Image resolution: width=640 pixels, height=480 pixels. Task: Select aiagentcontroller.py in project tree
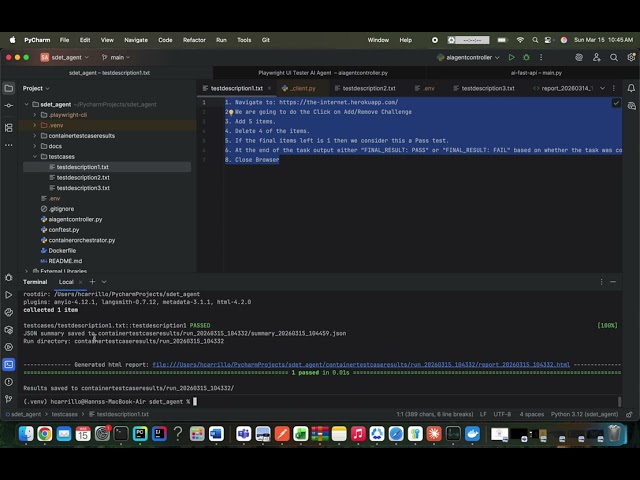[x=75, y=219]
